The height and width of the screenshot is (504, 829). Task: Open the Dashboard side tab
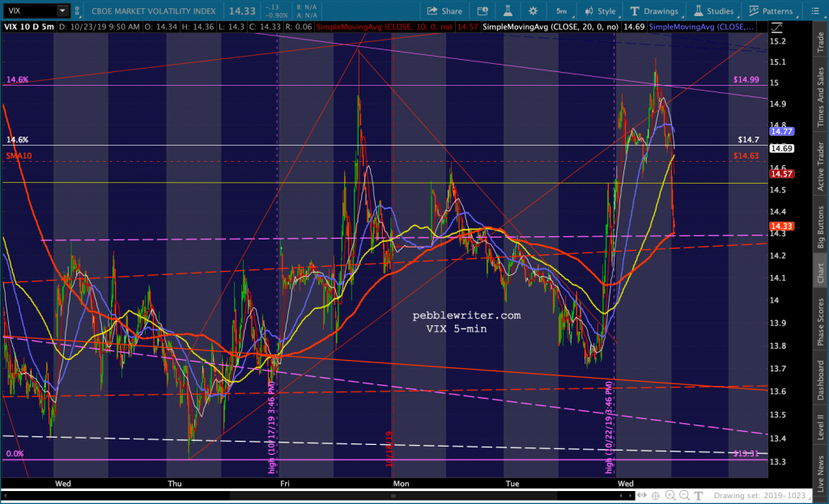(x=821, y=380)
